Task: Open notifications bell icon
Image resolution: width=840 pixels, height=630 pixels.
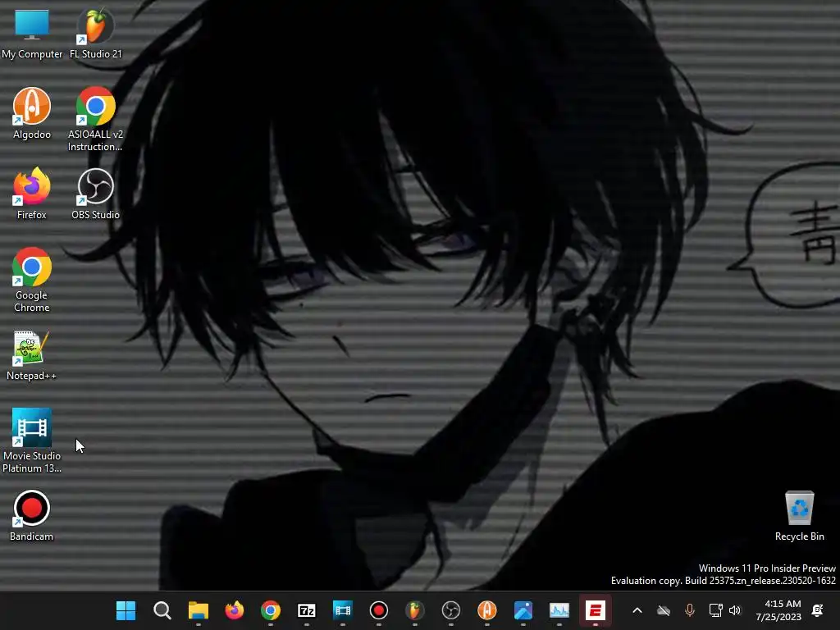Action: point(818,610)
